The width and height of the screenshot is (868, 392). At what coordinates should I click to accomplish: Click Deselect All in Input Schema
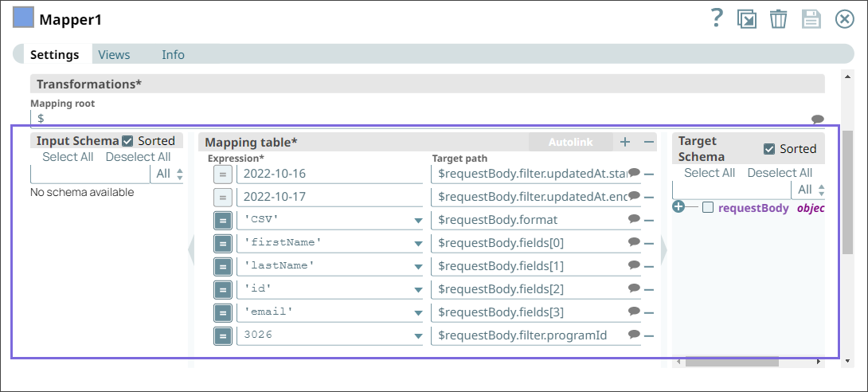[x=139, y=157]
